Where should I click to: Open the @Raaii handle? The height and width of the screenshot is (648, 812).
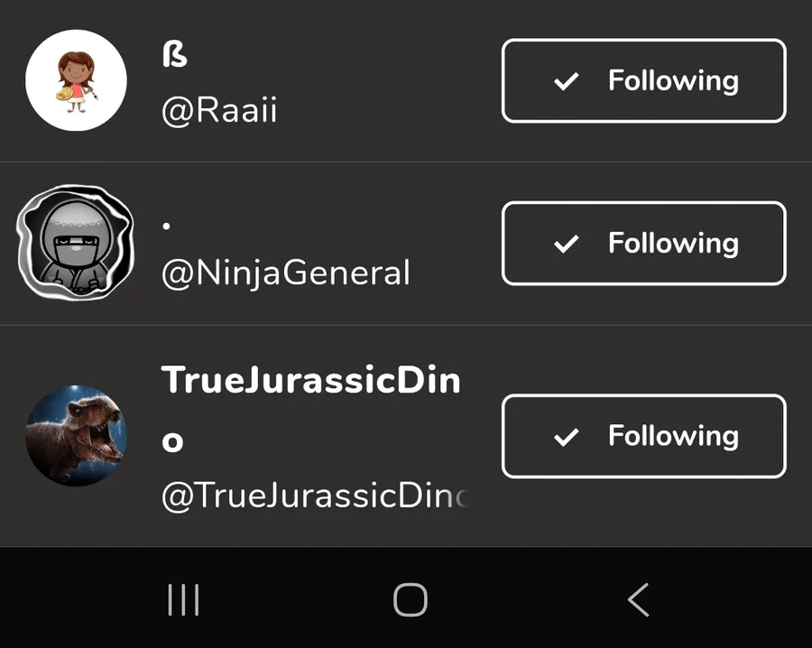point(219,111)
